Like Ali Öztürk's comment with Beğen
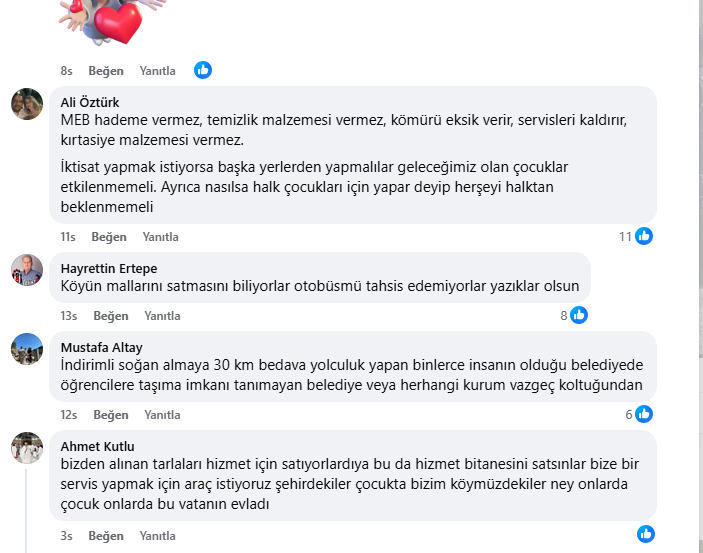 tap(109, 237)
